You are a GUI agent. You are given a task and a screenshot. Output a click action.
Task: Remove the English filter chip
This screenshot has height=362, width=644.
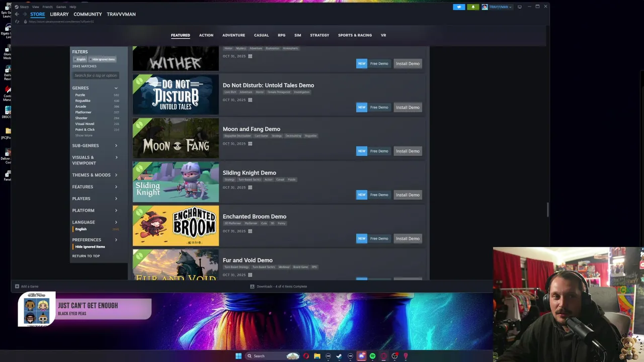80,59
